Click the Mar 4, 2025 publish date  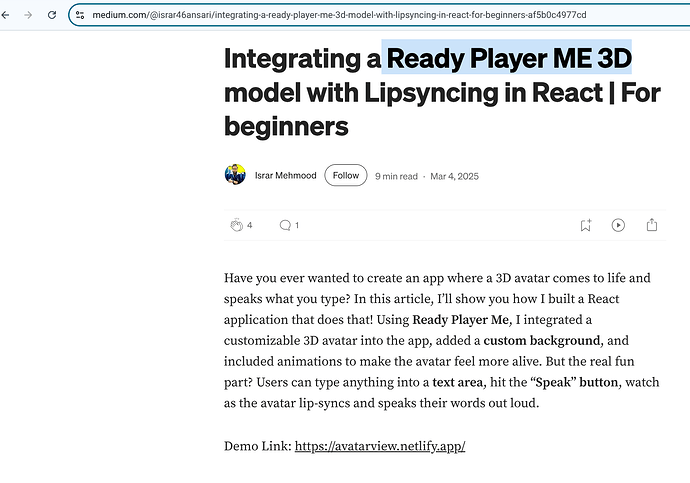click(454, 176)
